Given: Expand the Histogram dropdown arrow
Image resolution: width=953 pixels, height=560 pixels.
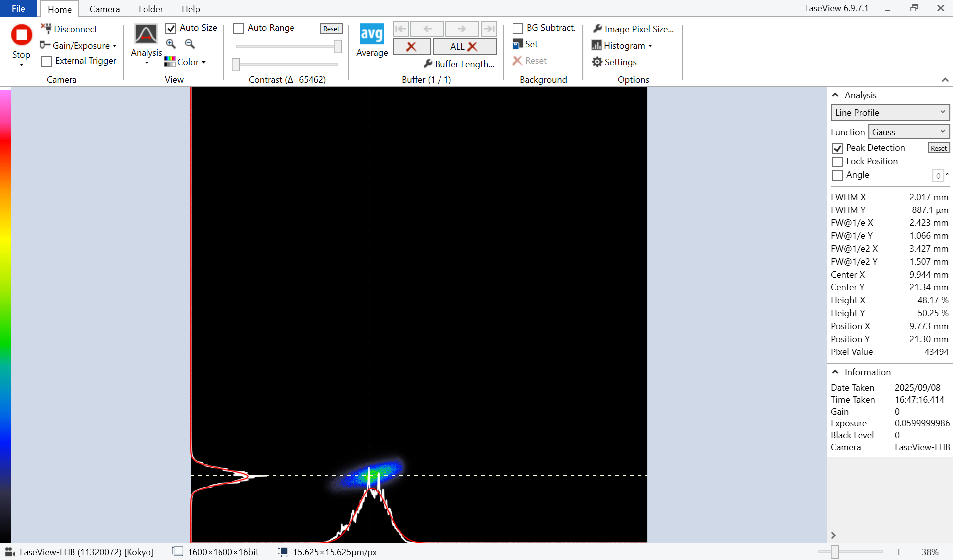Looking at the screenshot, I should tap(650, 46).
